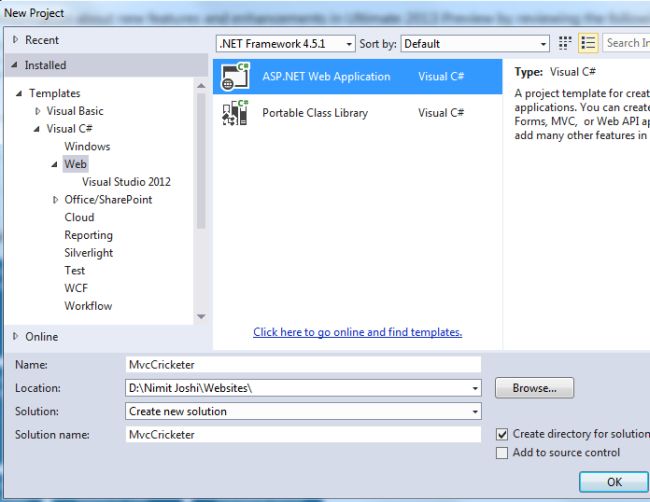Select the Visual Basic tree item
The width and height of the screenshot is (650, 502).
click(75, 111)
